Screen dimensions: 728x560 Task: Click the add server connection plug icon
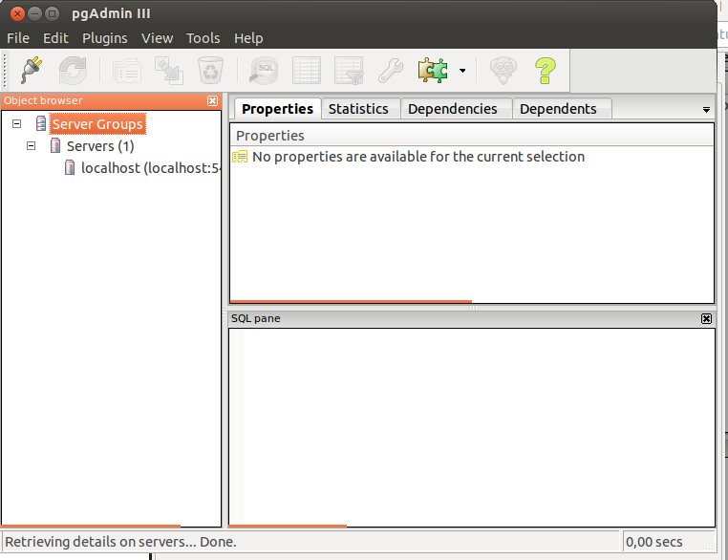click(x=32, y=70)
